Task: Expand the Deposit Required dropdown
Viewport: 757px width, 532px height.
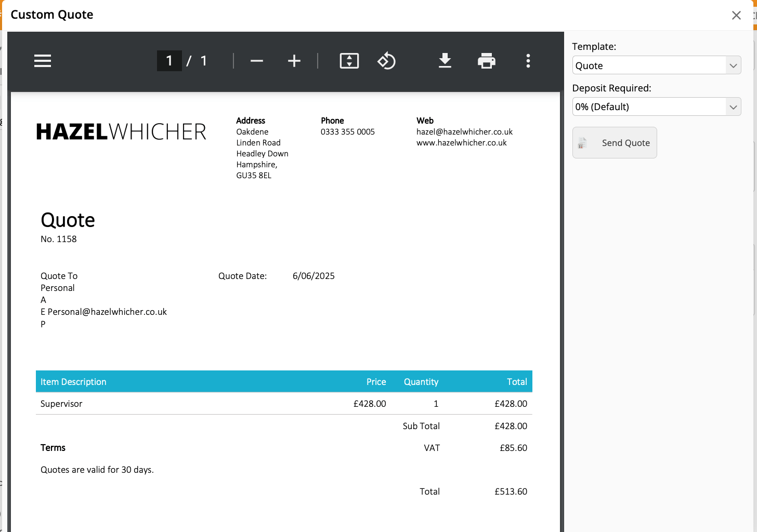Action: click(x=656, y=107)
